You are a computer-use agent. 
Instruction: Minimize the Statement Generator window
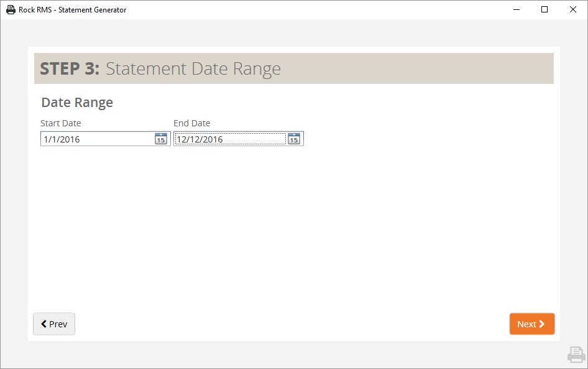(517, 9)
